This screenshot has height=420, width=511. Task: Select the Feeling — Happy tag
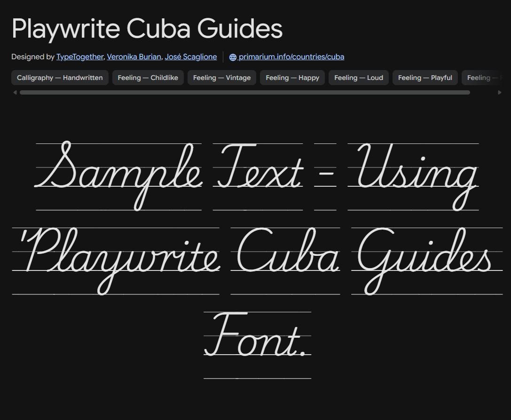coord(292,78)
